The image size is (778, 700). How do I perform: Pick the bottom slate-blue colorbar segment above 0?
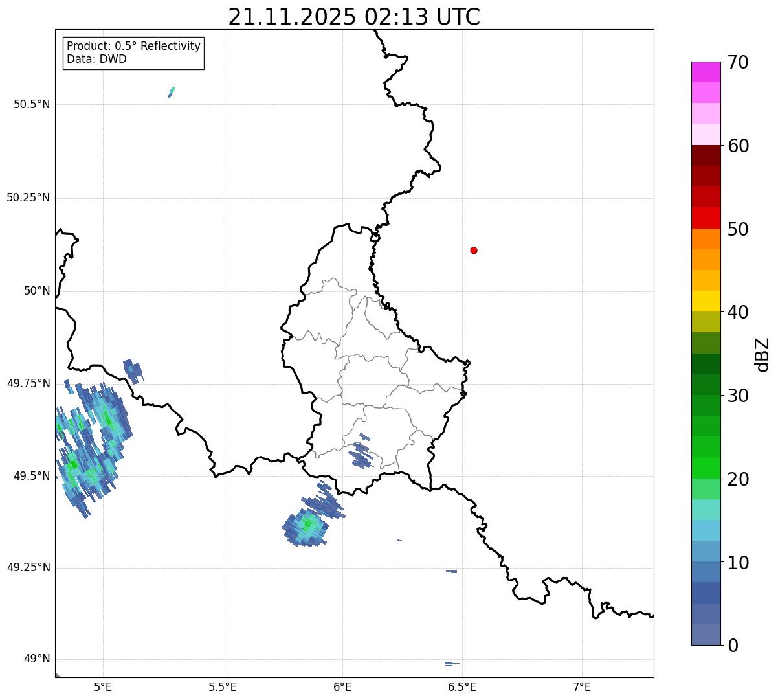706,635
